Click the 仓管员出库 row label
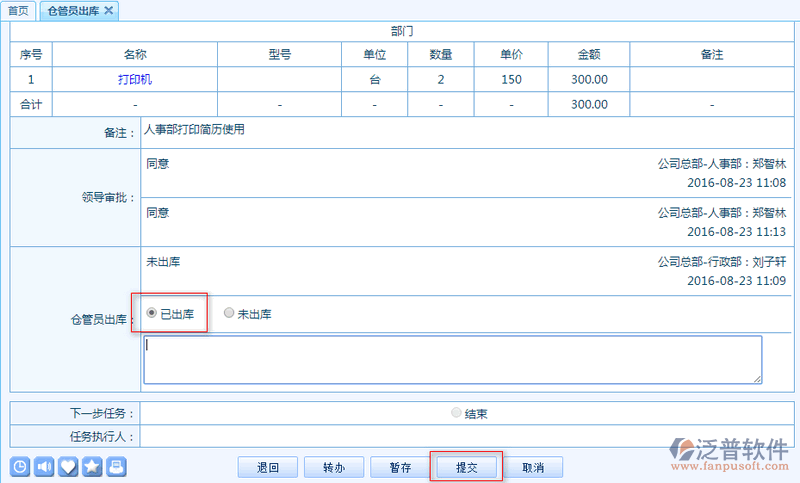Screen dimensions: 800x483 click(101, 320)
